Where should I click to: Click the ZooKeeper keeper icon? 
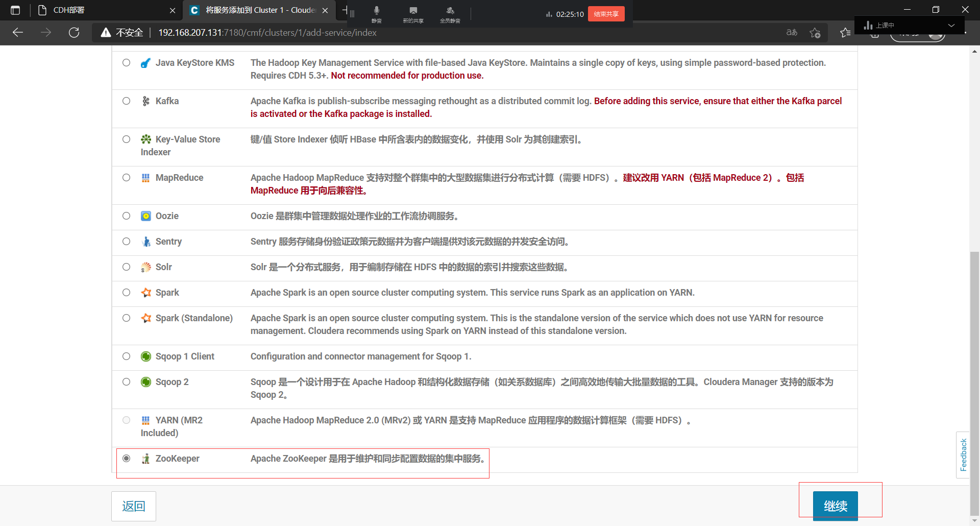click(x=146, y=459)
